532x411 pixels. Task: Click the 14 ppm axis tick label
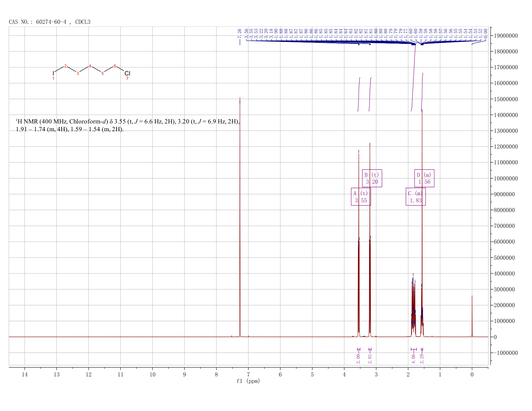[x=25, y=374]
